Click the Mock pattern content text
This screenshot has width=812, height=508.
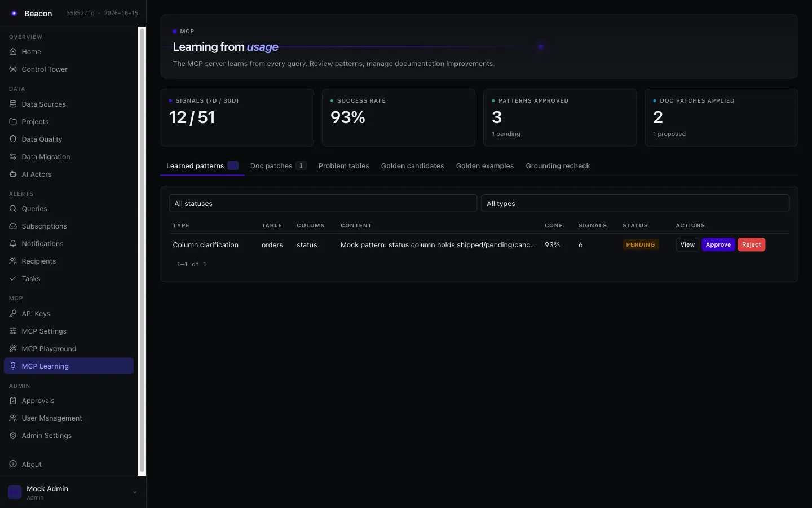click(438, 244)
